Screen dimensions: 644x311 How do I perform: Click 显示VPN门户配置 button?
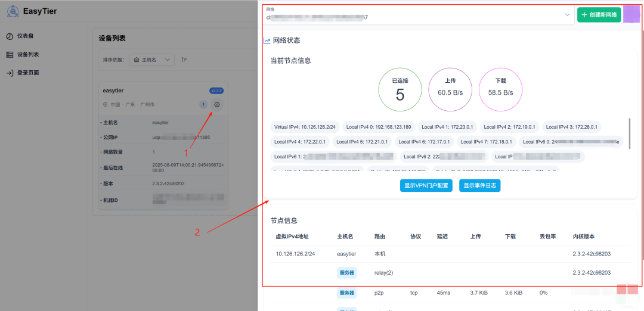pyautogui.click(x=426, y=185)
